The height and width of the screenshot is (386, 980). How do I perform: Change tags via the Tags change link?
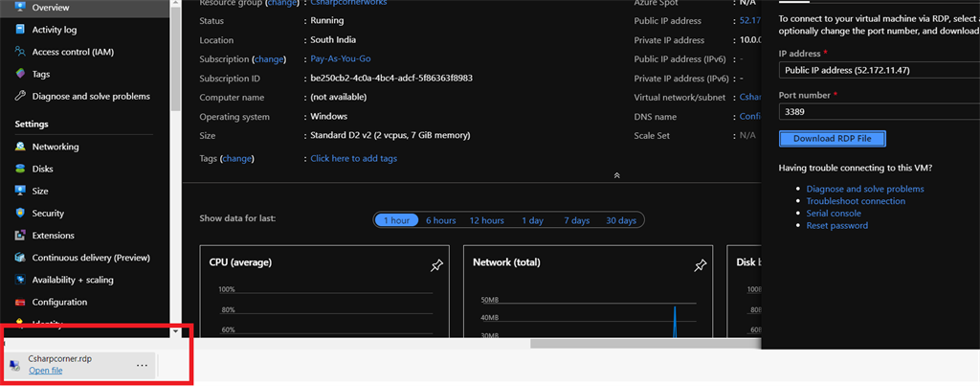(x=237, y=158)
